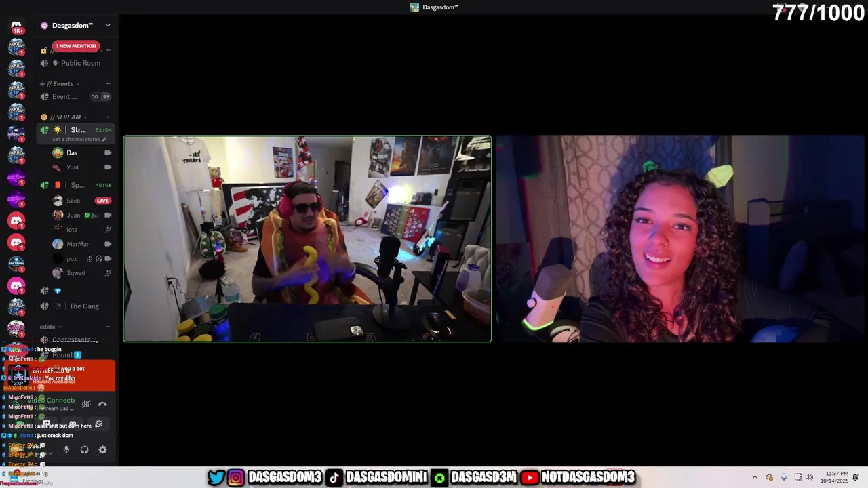This screenshot has height=488, width=868.
Task: Click the camera icon in Yuni row
Action: (x=108, y=167)
